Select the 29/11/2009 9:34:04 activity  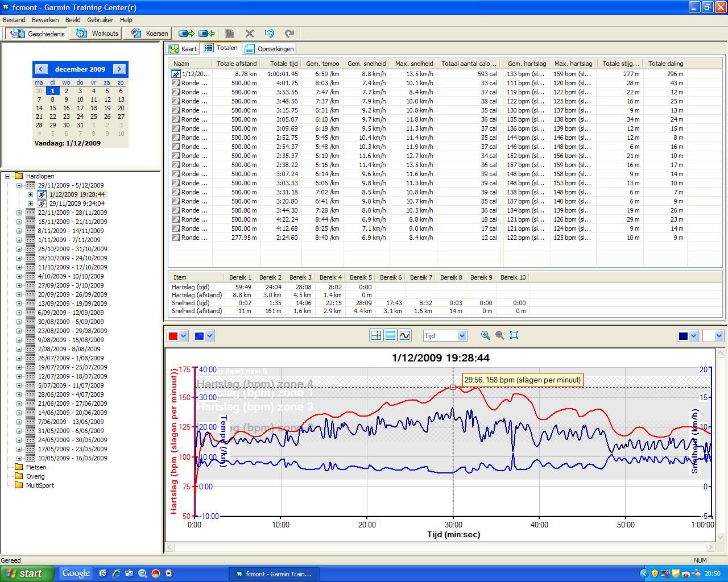77,203
